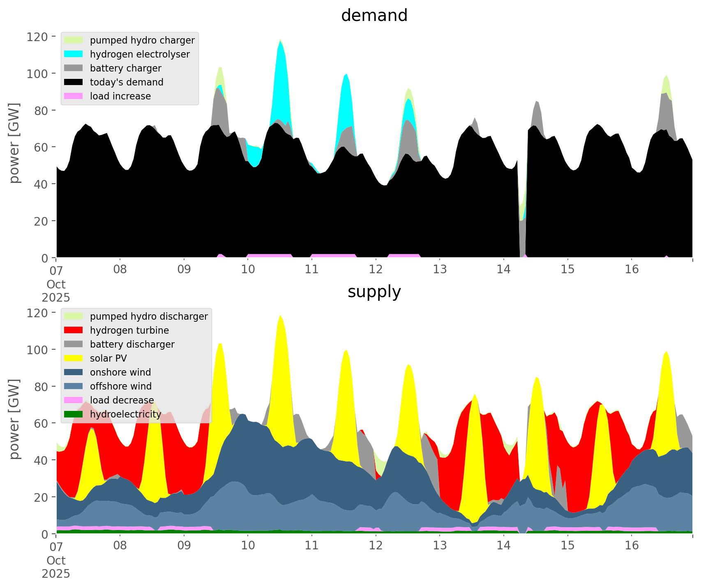Click the 'supply' chart title
The image size is (701, 588).
[x=374, y=292]
